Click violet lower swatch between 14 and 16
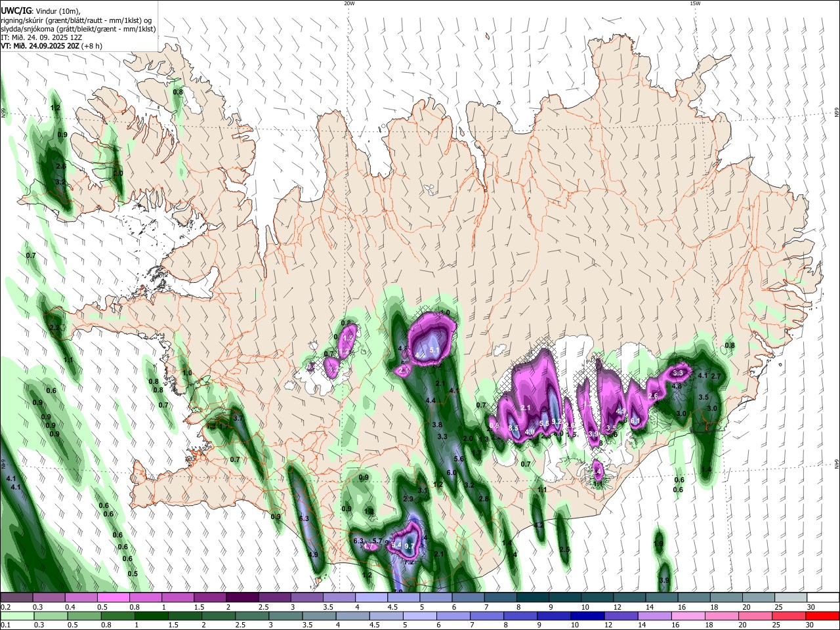Screen dimensions: 840x630 click(655, 616)
